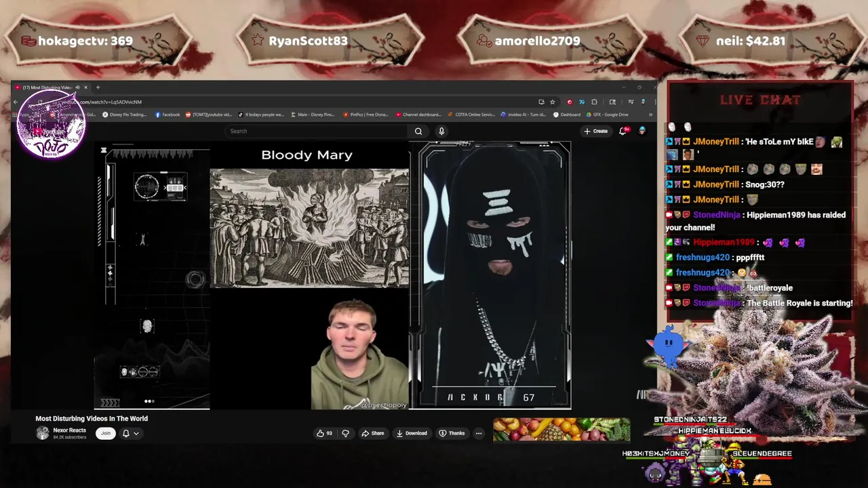Open the [TOMT] youtube vid bookmark
This screenshot has height=488, width=868.
coord(208,115)
